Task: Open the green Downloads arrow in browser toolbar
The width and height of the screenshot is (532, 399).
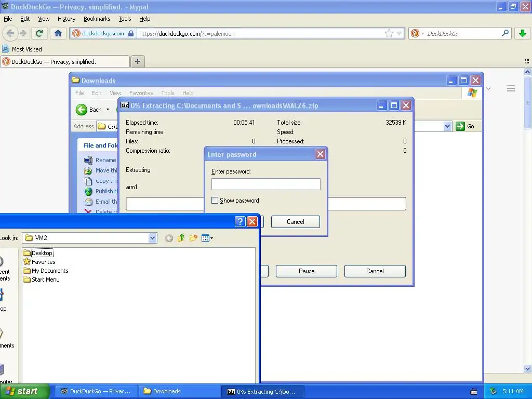Action: coord(523,33)
